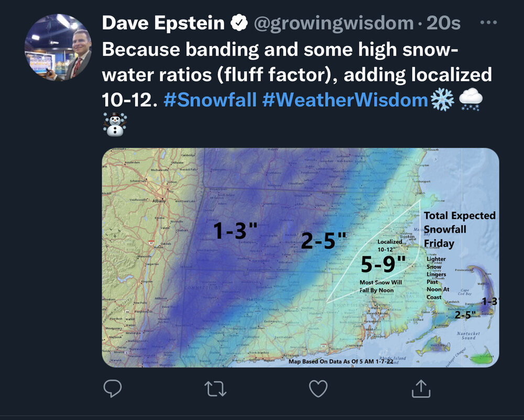Click the 20s timestamp
This screenshot has width=524, height=420.
(443, 24)
